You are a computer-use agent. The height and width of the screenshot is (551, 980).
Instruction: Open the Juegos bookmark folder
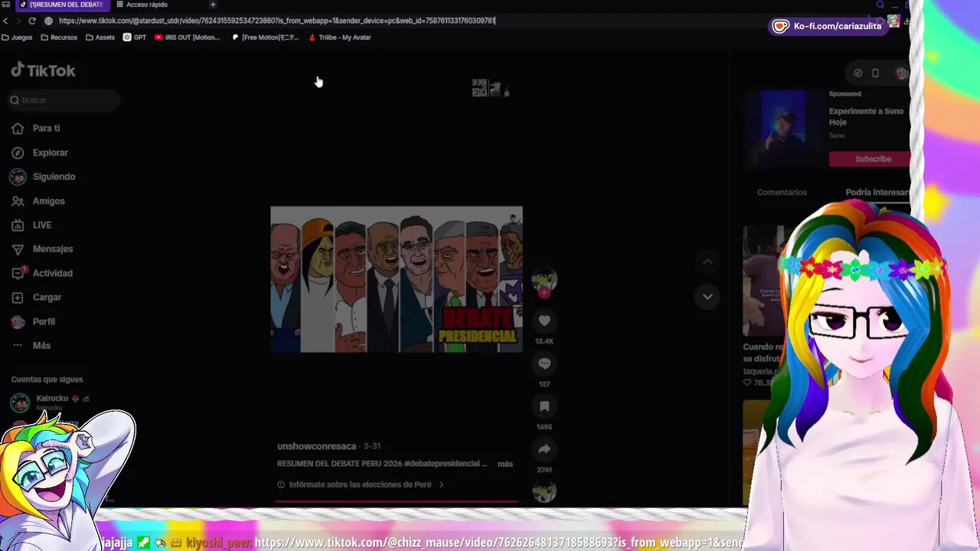tap(18, 37)
